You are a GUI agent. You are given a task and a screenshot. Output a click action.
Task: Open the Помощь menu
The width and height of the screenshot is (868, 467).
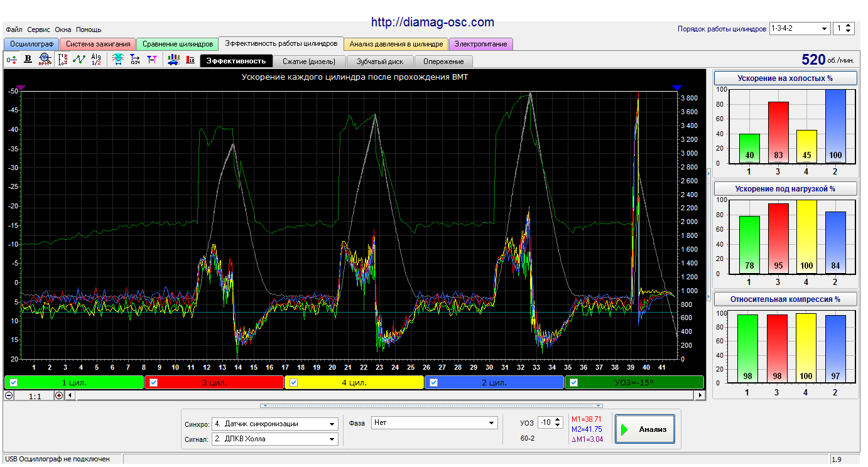click(89, 30)
